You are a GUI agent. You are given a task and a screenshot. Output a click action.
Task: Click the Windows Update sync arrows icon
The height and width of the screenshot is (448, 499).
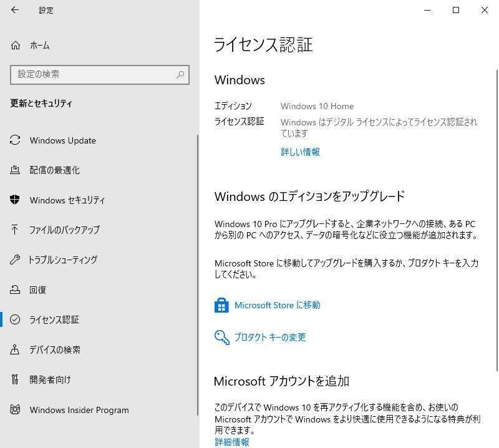tap(15, 140)
